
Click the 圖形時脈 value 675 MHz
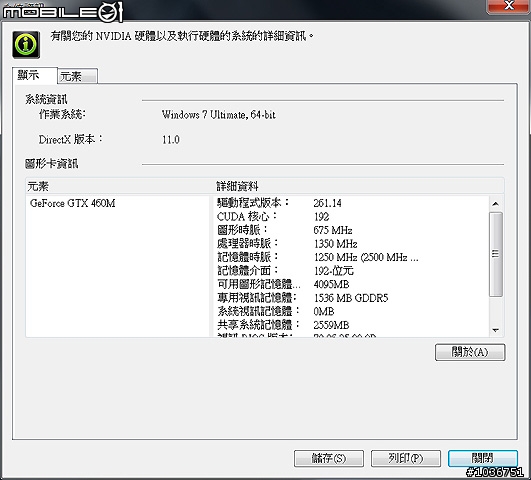[333, 230]
